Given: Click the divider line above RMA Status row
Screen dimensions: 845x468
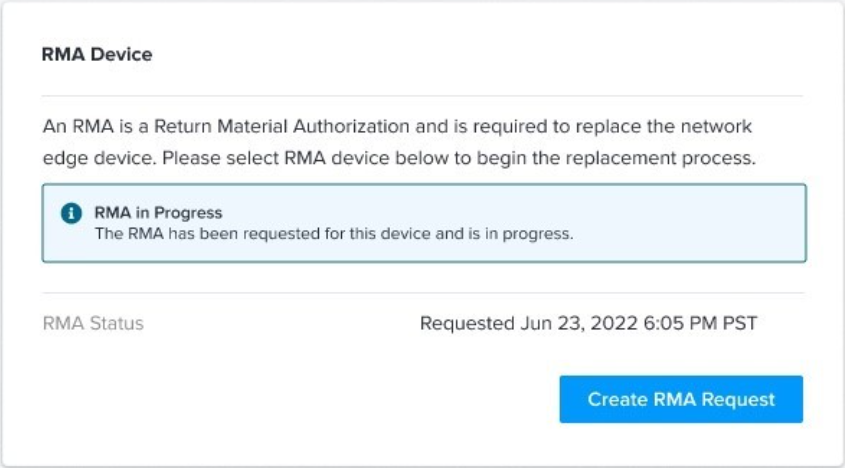Looking at the screenshot, I should (422, 293).
